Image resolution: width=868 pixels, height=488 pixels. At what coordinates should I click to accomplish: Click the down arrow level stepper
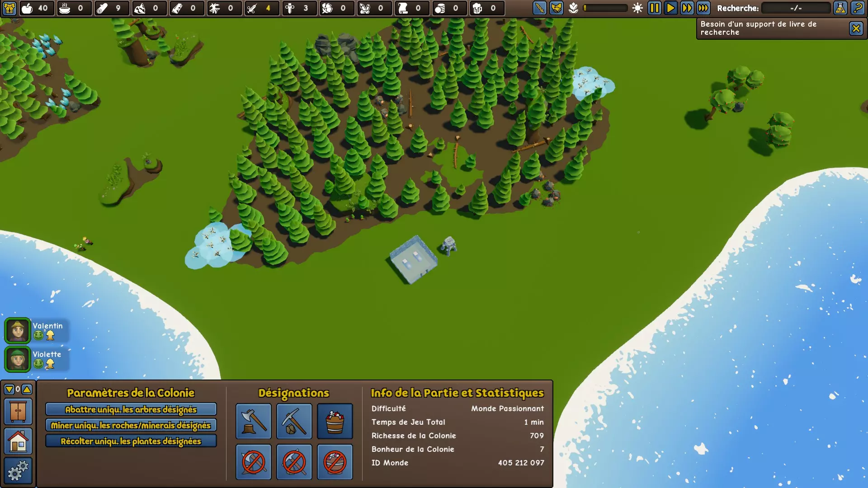[9, 389]
